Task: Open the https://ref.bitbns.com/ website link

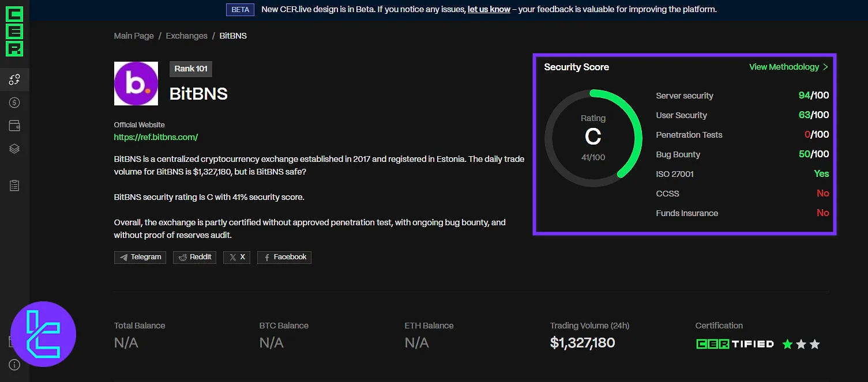Action: tap(156, 137)
